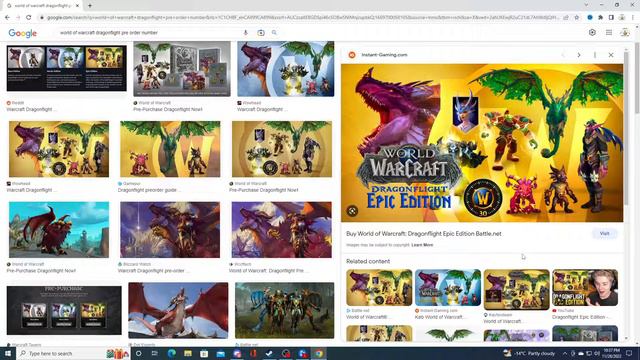Open the taskbar notification center icon
This screenshot has width=640, height=360.
629,353
